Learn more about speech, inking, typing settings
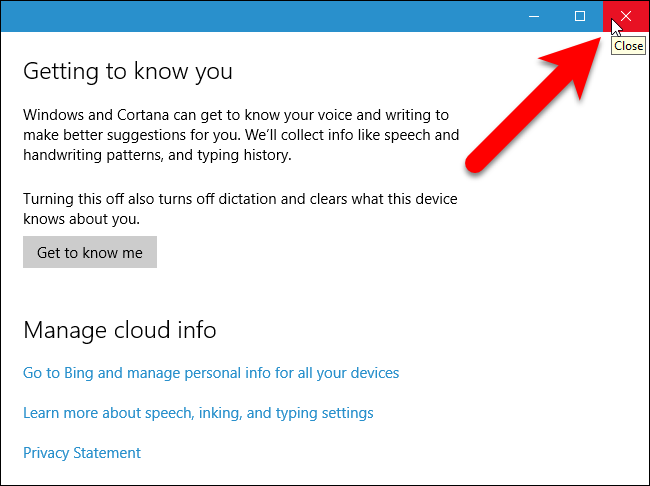 click(x=198, y=413)
